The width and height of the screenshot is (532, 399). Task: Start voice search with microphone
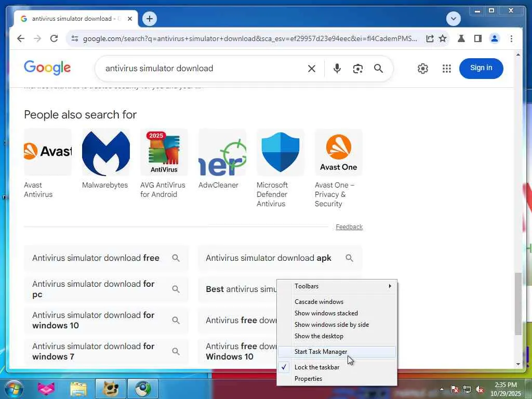(337, 69)
